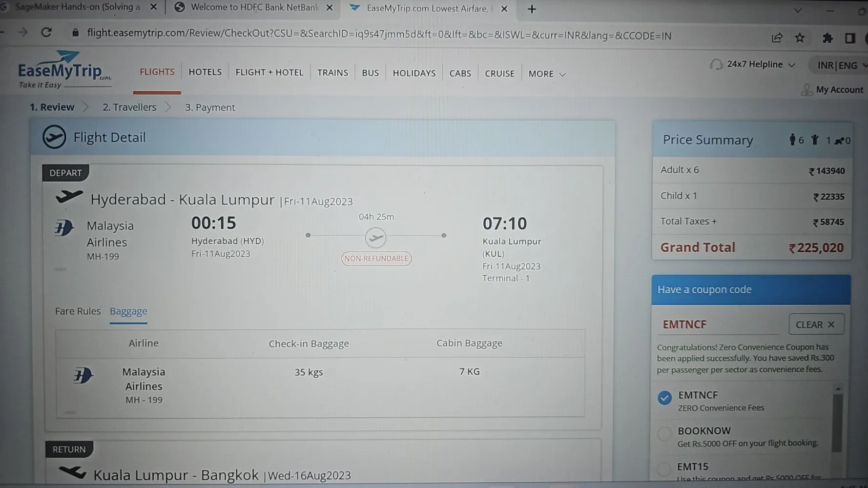Viewport: 868px width, 488px height.
Task: Open the CRUISE section
Action: click(499, 74)
